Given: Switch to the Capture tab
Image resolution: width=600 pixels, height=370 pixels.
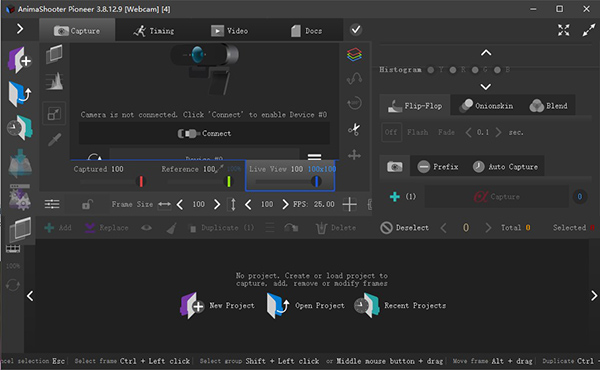Looking at the screenshot, I should tap(77, 31).
